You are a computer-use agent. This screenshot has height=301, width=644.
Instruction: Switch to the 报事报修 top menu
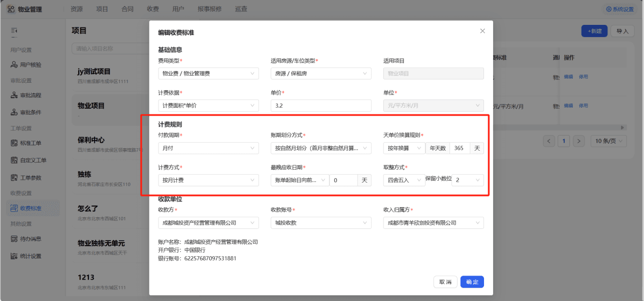pos(209,9)
